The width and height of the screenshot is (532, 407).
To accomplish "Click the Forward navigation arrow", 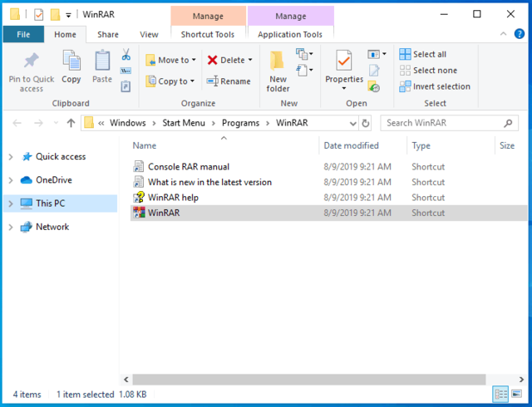I will (38, 123).
